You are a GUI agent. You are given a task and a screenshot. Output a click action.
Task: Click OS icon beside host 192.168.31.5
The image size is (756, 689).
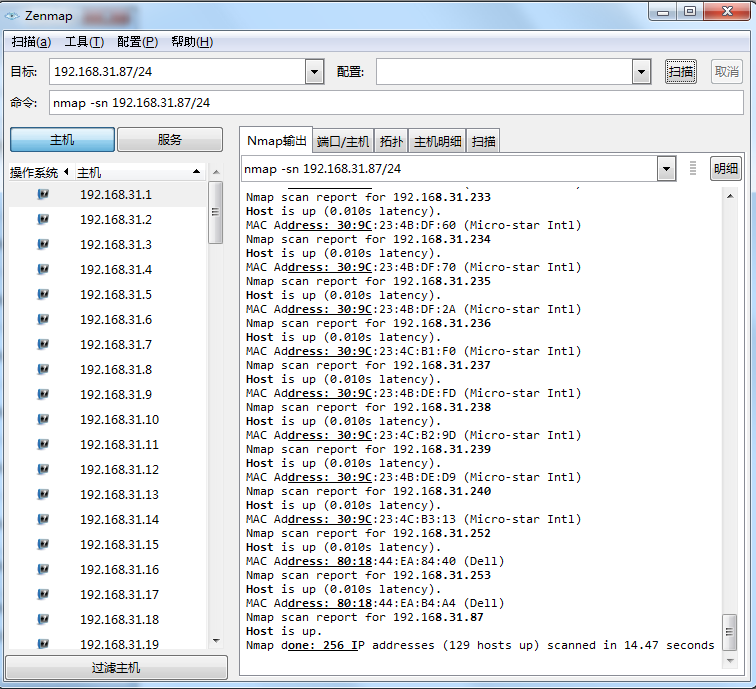(x=43, y=294)
